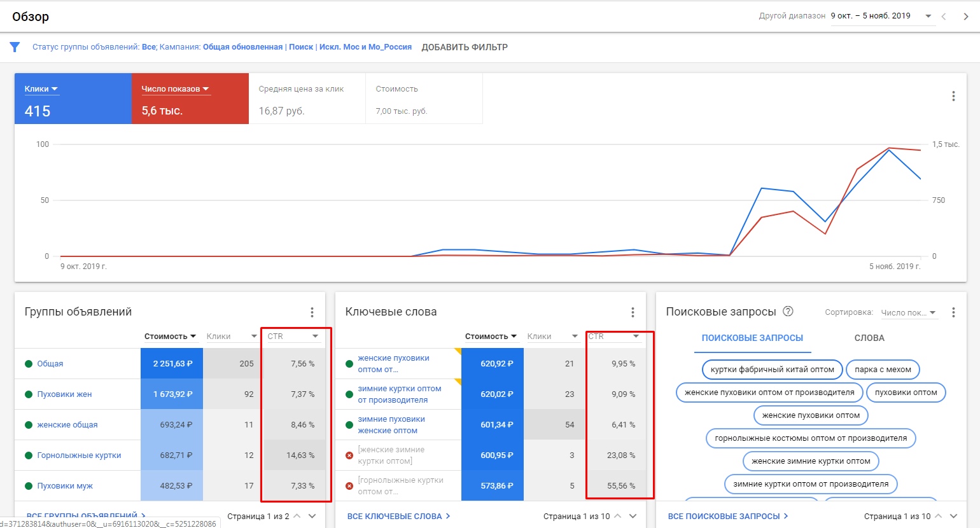Next page arrow in Группы объявлений card
Viewport: 980px width, 528px height.
312,516
